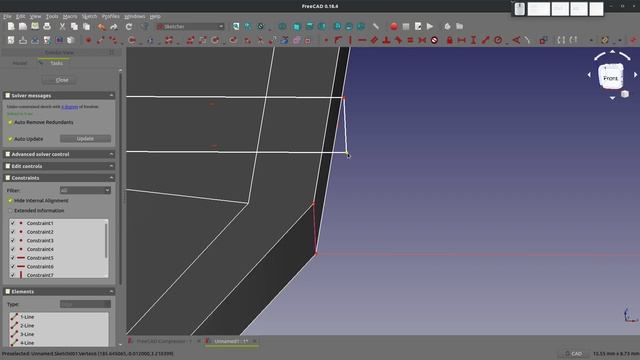Click the degrees of freedom link
Screen dimensions: 640x360
click(69, 107)
